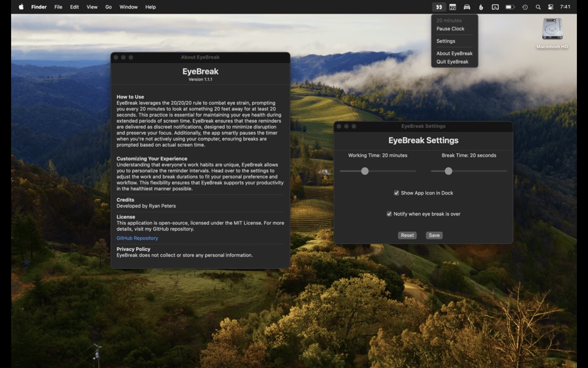Click 'Break Time: 20 seconds' label
Viewport: 588px width, 368px height.
tap(469, 155)
